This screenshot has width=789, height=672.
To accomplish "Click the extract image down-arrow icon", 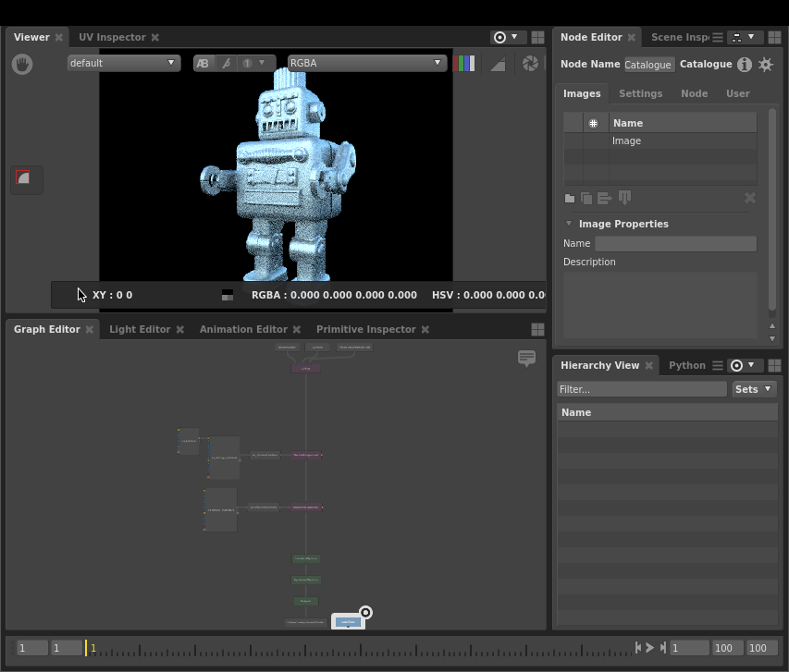I will coord(624,198).
